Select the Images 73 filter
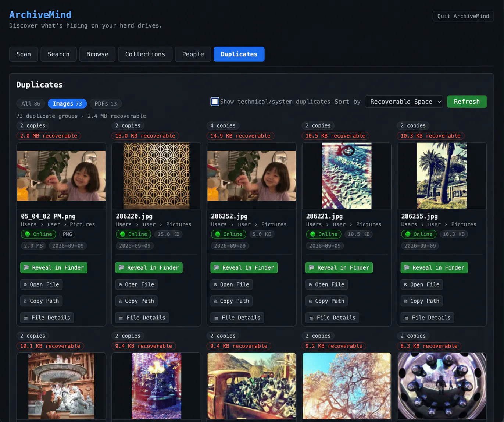This screenshot has height=422, width=504. click(67, 104)
